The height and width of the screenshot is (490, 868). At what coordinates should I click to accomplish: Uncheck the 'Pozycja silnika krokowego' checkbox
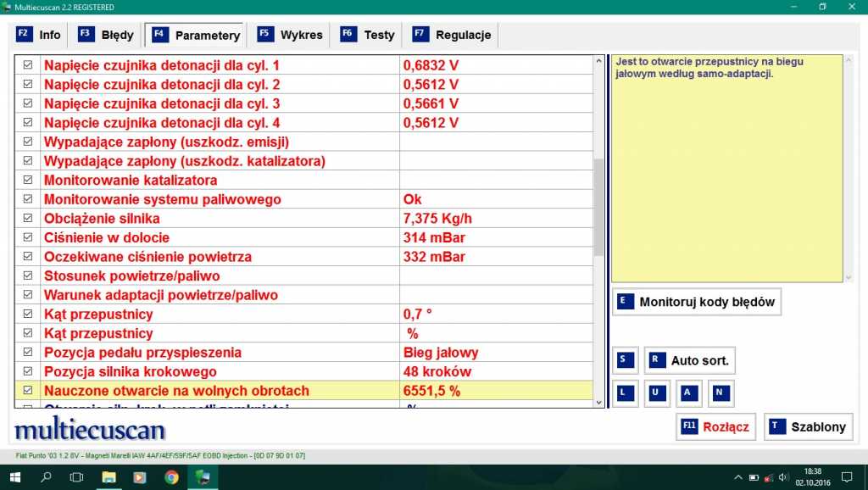pos(28,372)
